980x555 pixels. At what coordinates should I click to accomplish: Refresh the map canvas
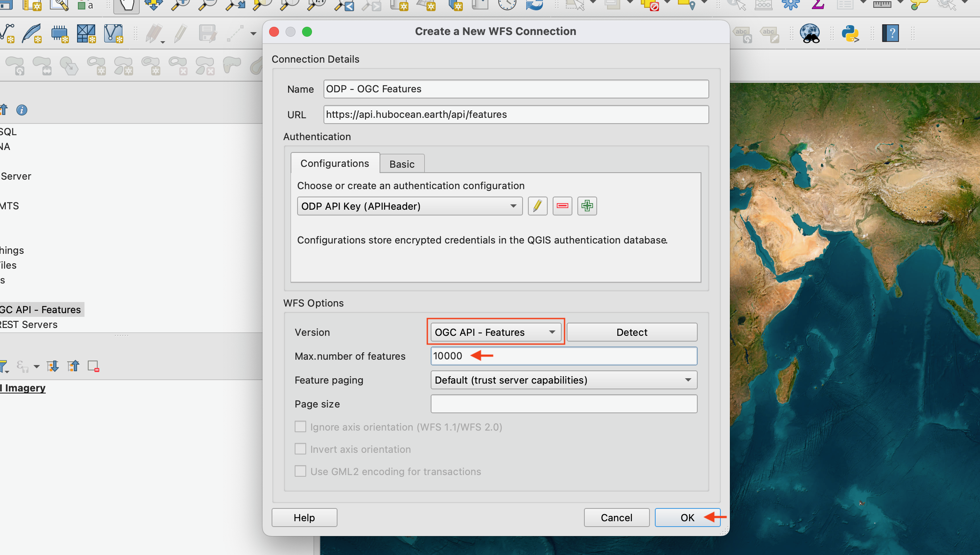535,5
